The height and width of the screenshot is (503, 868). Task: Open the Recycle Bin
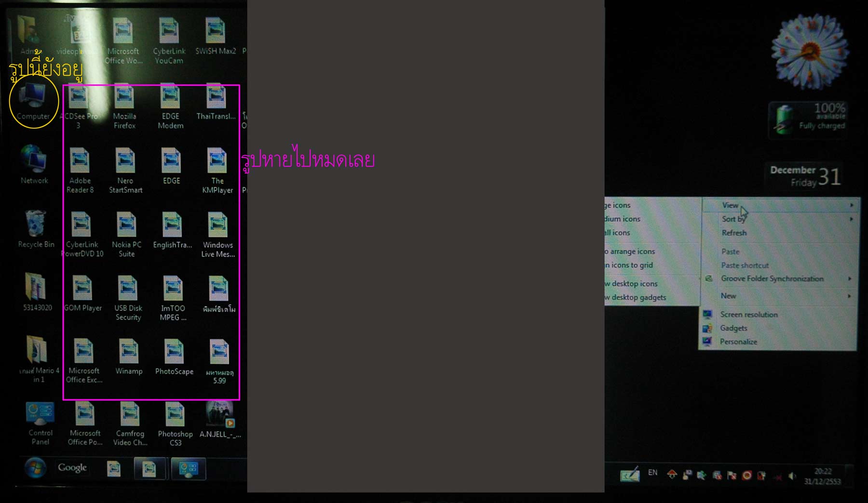point(36,229)
